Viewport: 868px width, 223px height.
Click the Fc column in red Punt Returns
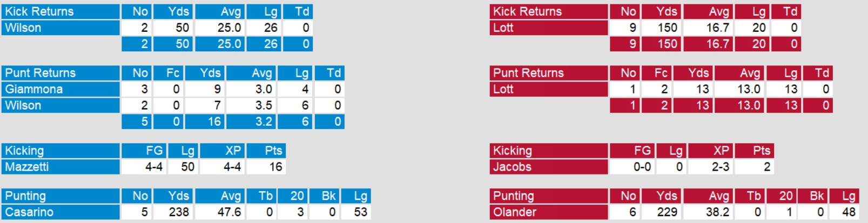tap(657, 73)
